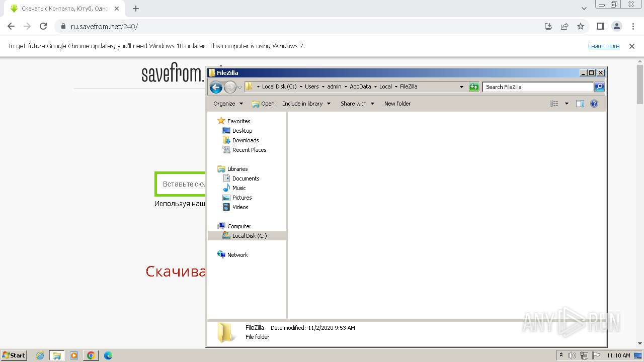
Task: Open Recent Places in Favorites
Action: [x=249, y=150]
